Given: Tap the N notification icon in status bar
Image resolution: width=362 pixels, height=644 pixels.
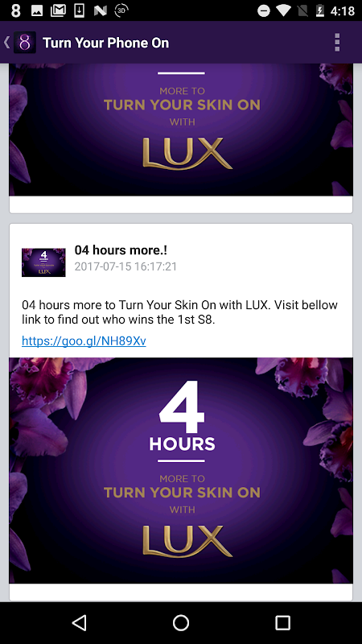Looking at the screenshot, I should (x=100, y=10).
